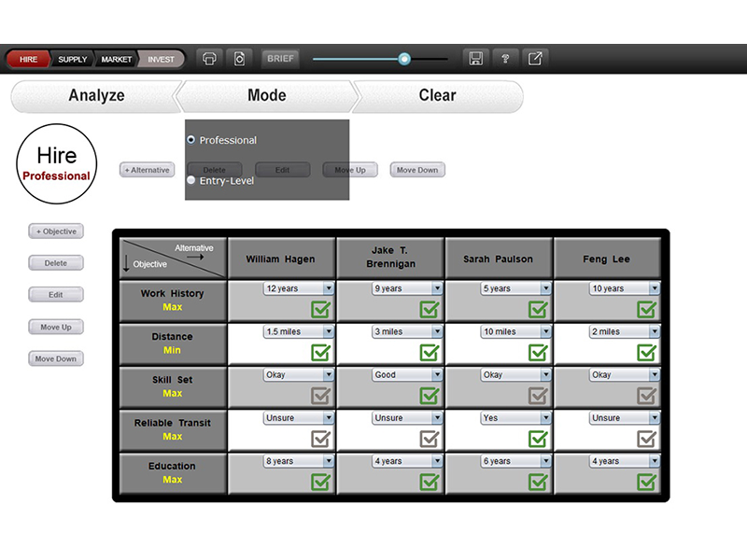This screenshot has height=560, width=747.
Task: Toggle Jake Brennigan's Reliable Transit checkbox
Action: coord(430,439)
